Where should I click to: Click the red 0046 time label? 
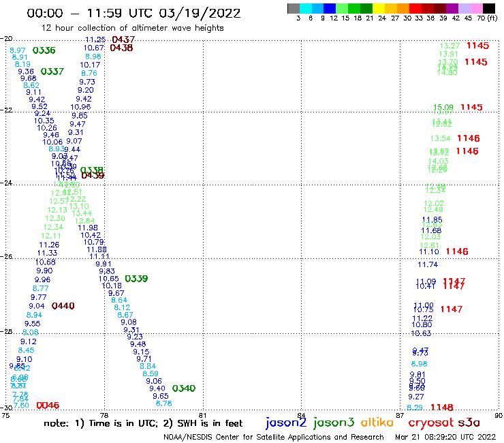click(x=48, y=406)
